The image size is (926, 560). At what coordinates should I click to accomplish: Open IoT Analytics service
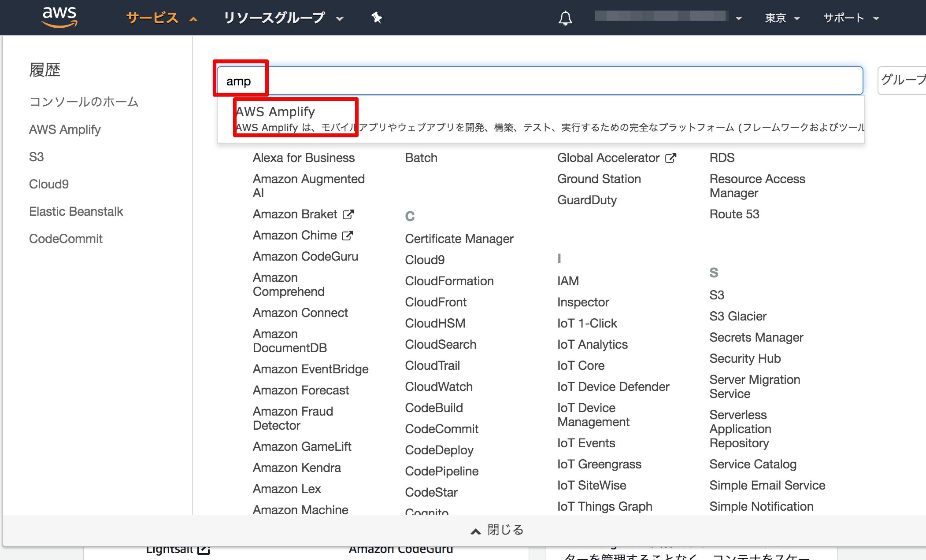coord(593,344)
